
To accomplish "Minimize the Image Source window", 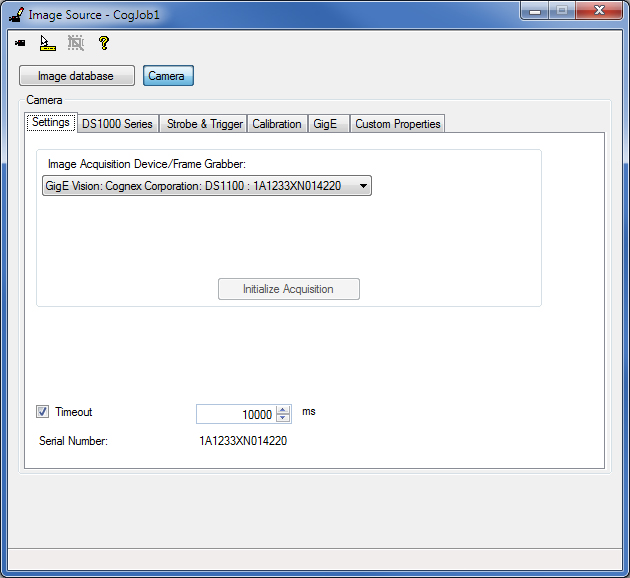I will pyautogui.click(x=535, y=11).
